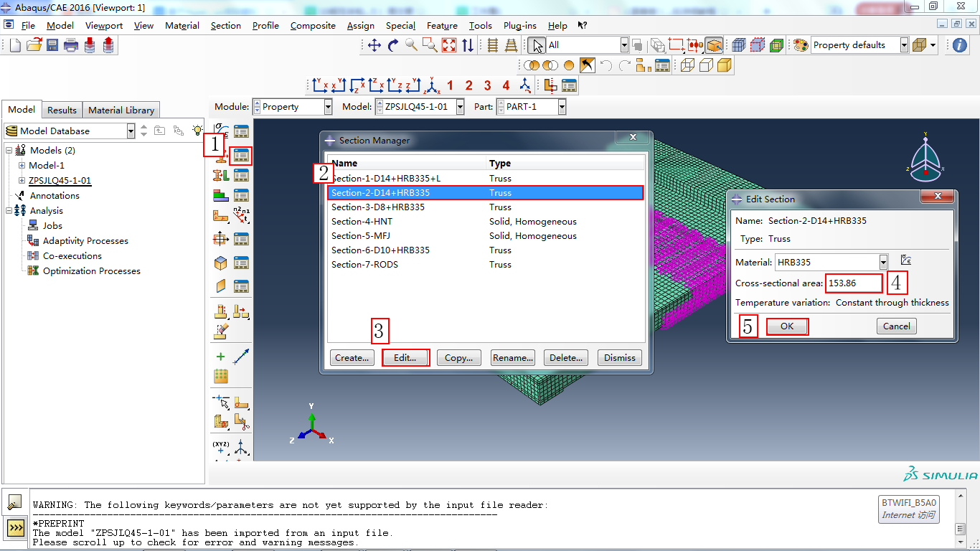The image size is (980, 551).
Task: Open the Section Manager icon in toolbox
Action: (241, 154)
